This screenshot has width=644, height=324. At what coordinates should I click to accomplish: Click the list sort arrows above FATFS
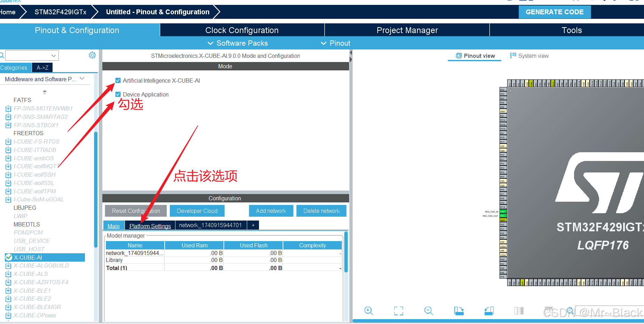point(45,92)
